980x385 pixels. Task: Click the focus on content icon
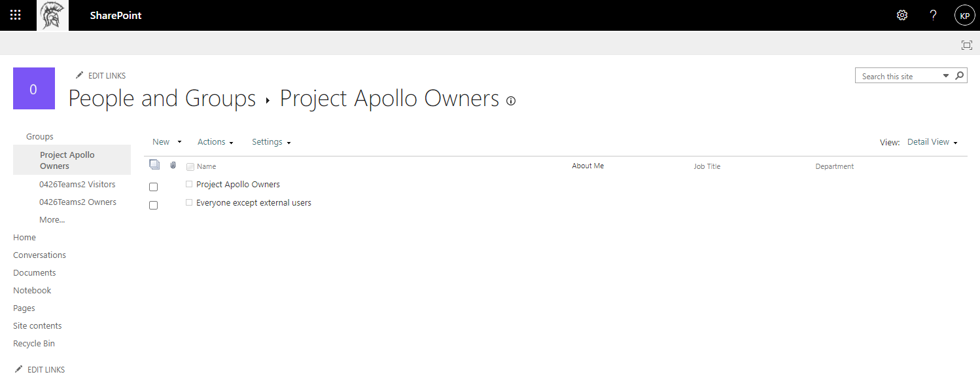pyautogui.click(x=966, y=45)
